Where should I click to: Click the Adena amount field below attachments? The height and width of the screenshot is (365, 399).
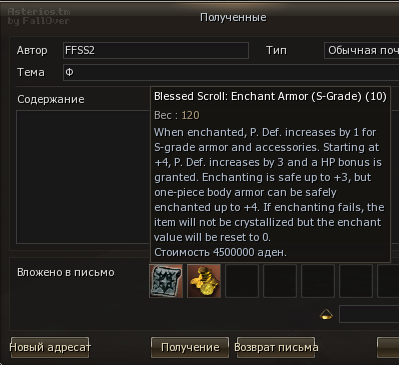point(369,314)
